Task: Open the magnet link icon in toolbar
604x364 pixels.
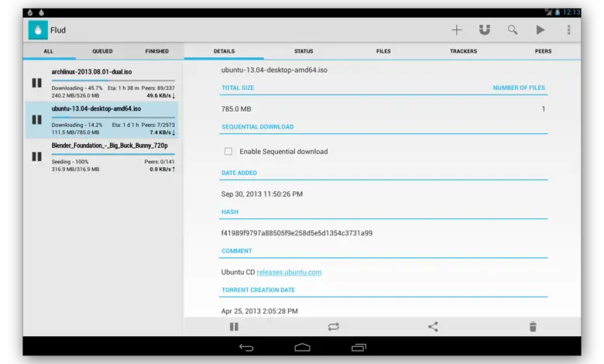Action: (x=485, y=30)
